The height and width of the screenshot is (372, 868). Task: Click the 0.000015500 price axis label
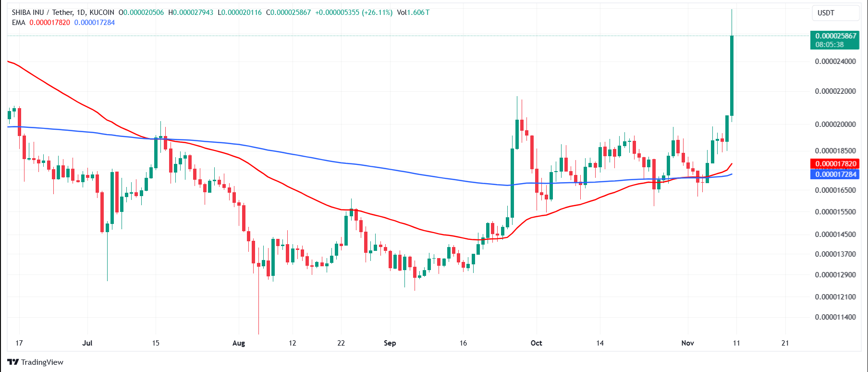click(835, 212)
